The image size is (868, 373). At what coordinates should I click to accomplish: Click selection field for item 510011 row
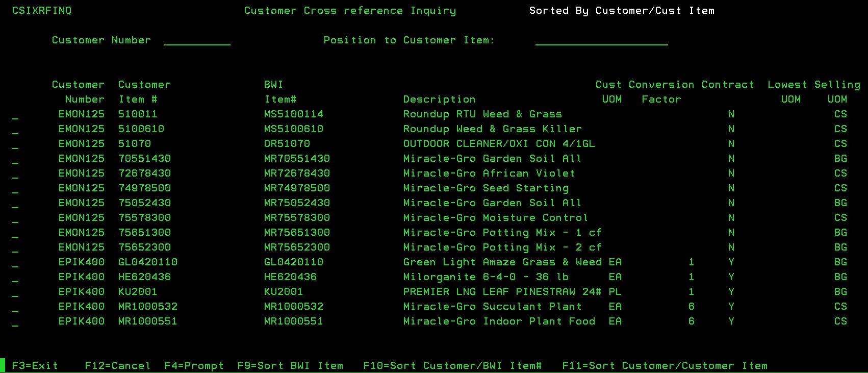pyautogui.click(x=15, y=115)
